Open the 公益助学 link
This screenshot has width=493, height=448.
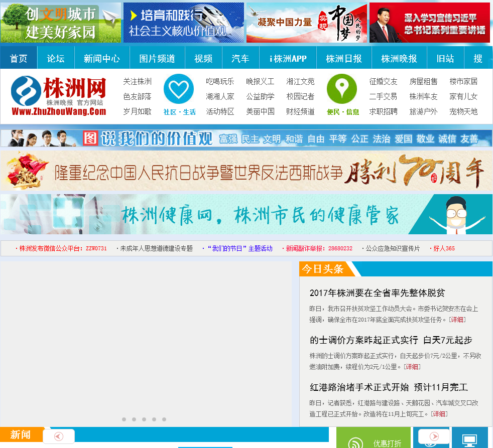coord(261,96)
